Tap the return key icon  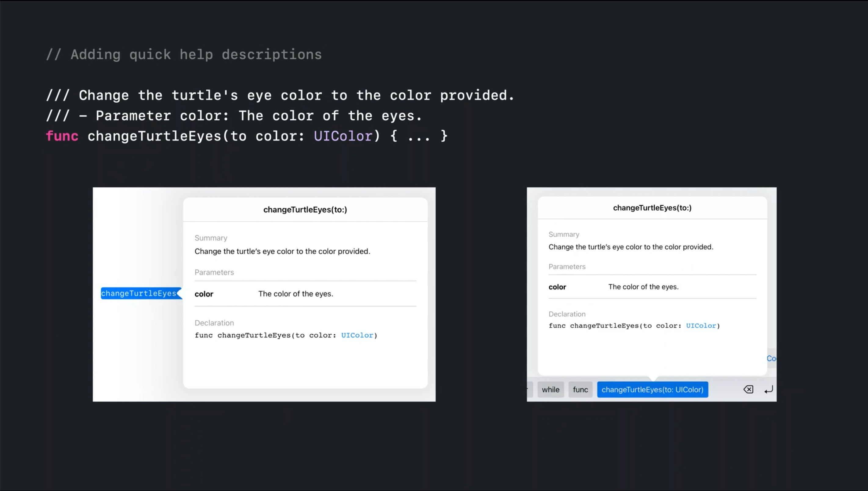pos(769,390)
